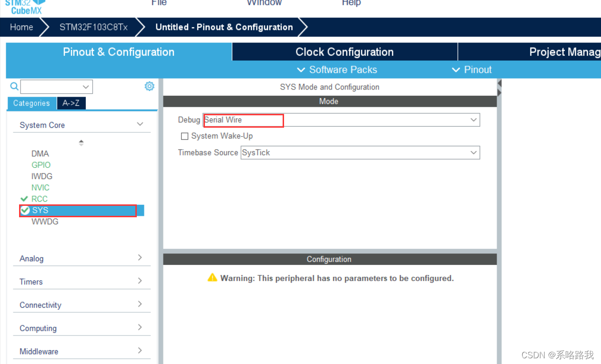Expand the Connectivity category

pos(81,305)
